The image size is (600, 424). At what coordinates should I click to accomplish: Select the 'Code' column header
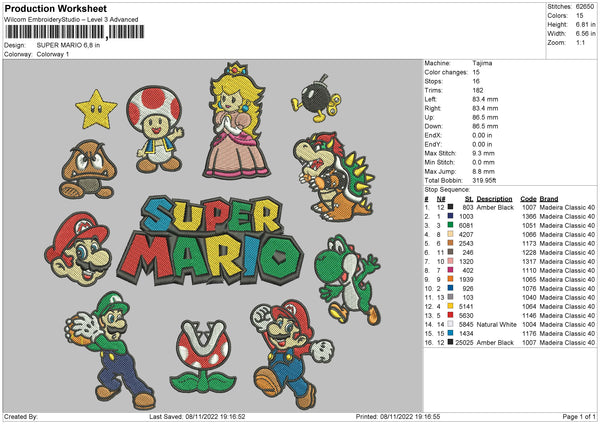[x=528, y=199]
